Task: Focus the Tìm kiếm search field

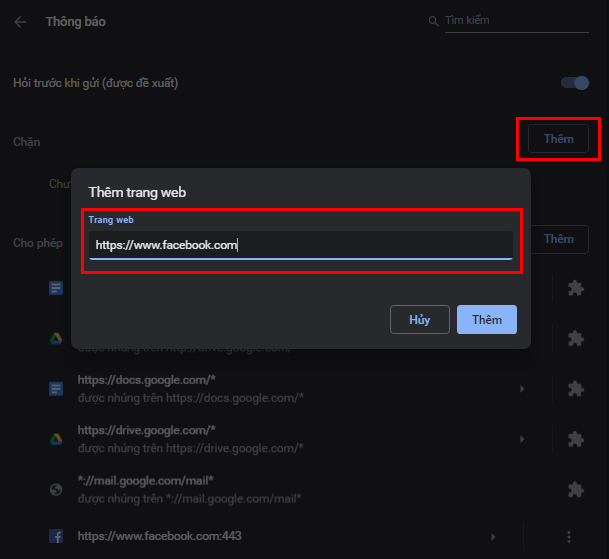Action: [x=517, y=21]
